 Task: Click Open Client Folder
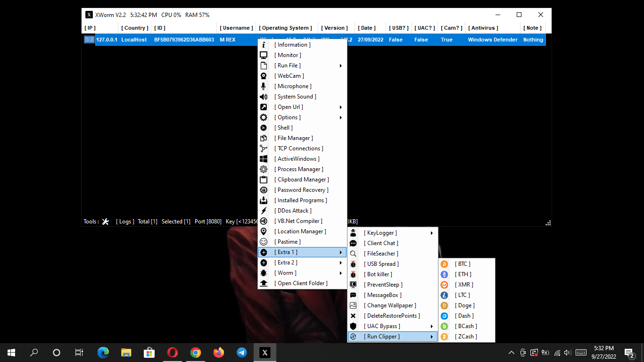pyautogui.click(x=302, y=283)
